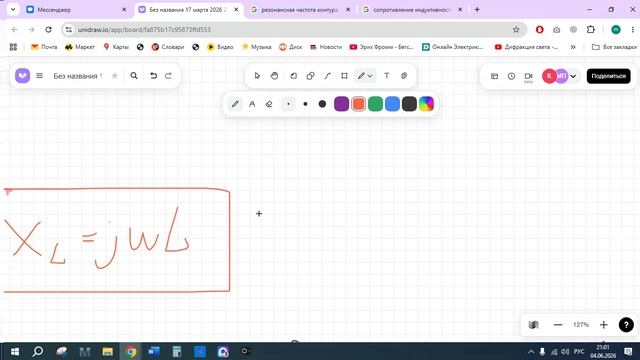The image size is (640, 360).
Task: Switch РУС keyboard language
Action: pos(579,351)
